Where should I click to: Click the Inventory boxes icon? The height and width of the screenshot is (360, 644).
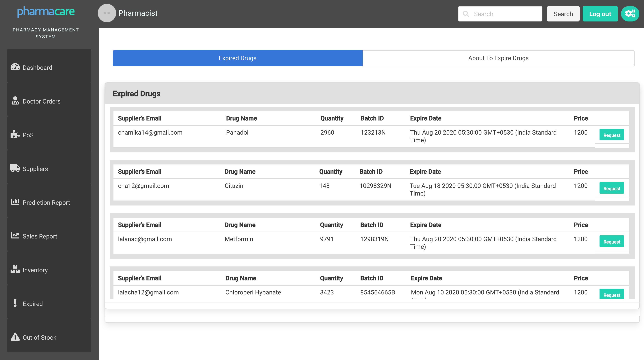click(15, 270)
